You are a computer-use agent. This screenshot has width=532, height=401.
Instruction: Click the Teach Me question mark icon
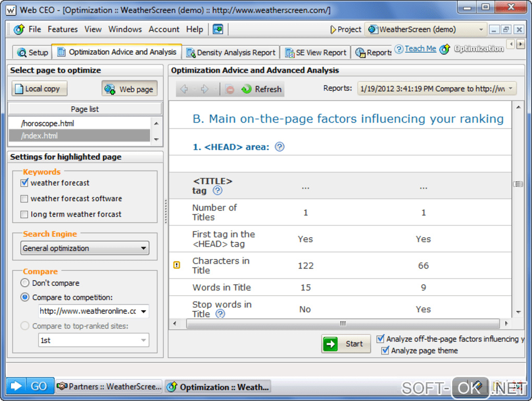pyautogui.click(x=399, y=49)
